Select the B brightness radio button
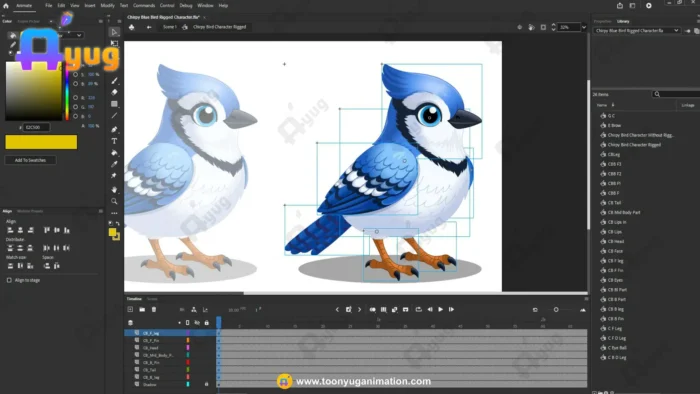700x394 pixels. click(75, 84)
